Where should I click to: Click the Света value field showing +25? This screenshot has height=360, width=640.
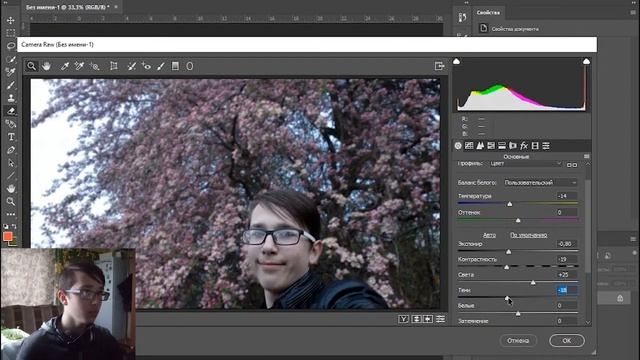[567, 275]
